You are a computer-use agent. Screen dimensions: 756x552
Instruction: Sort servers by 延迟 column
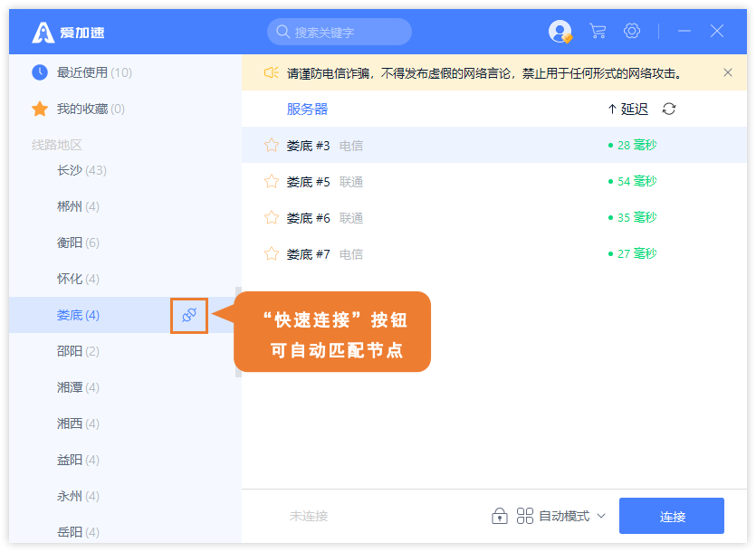pos(628,109)
